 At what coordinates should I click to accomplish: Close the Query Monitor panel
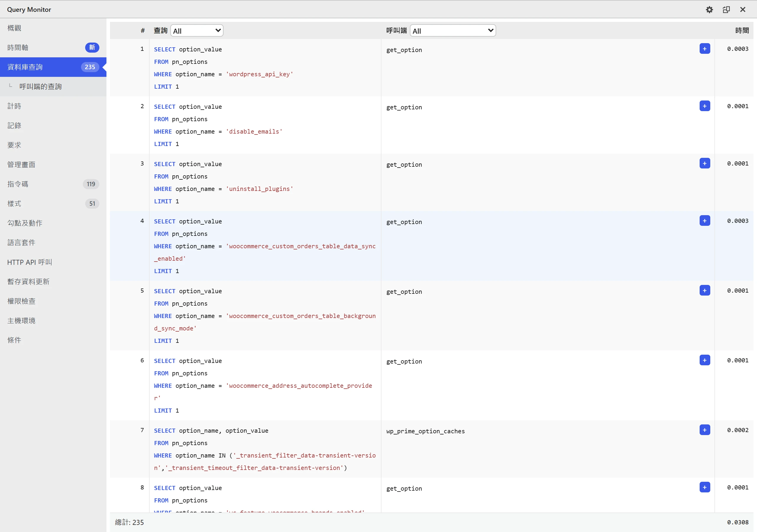click(743, 9)
